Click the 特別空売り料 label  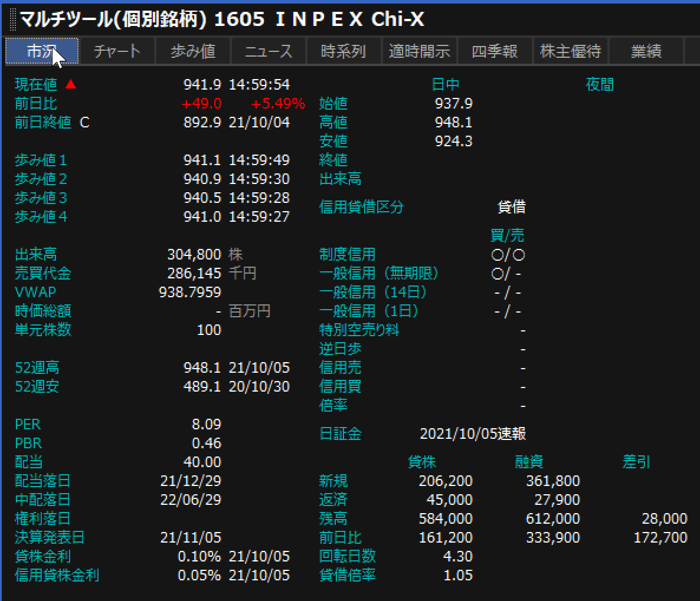coord(359,330)
